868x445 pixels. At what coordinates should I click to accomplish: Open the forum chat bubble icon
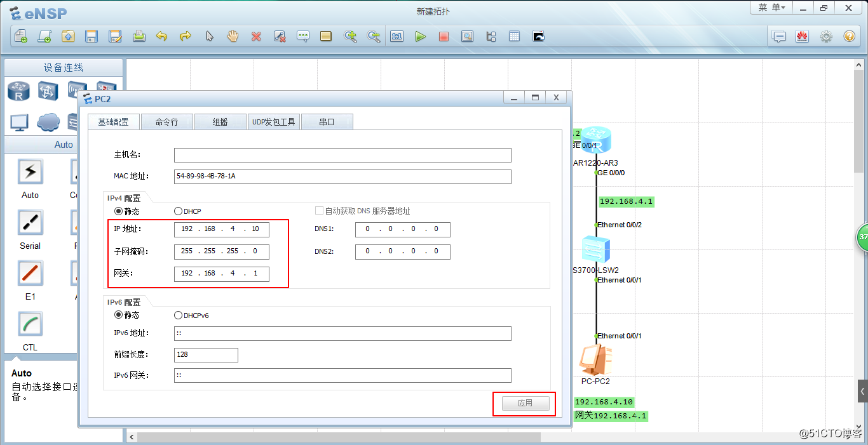(x=779, y=36)
